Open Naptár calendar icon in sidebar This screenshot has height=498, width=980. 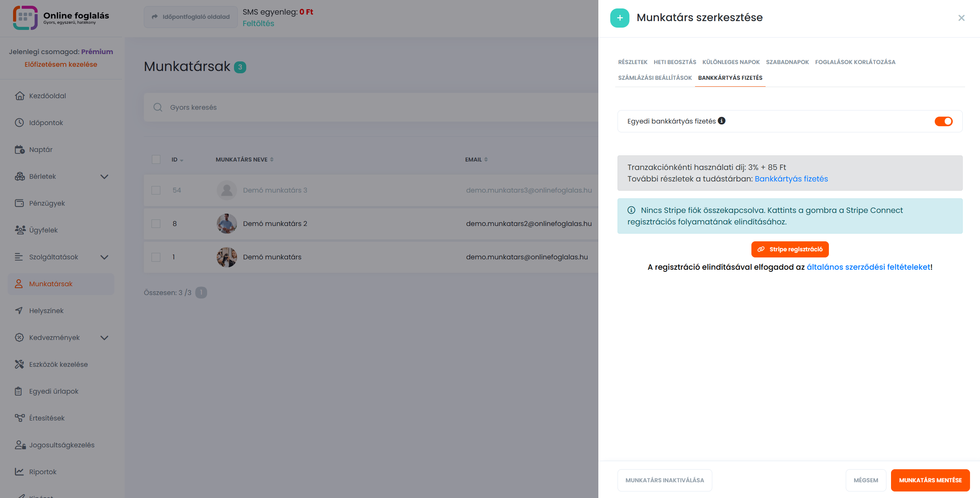pos(19,150)
